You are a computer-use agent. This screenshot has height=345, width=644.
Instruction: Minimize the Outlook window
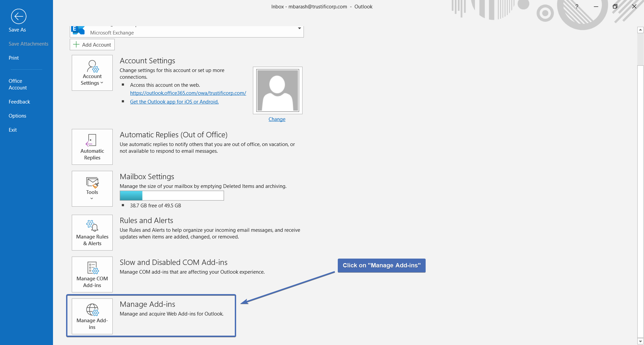[596, 6]
